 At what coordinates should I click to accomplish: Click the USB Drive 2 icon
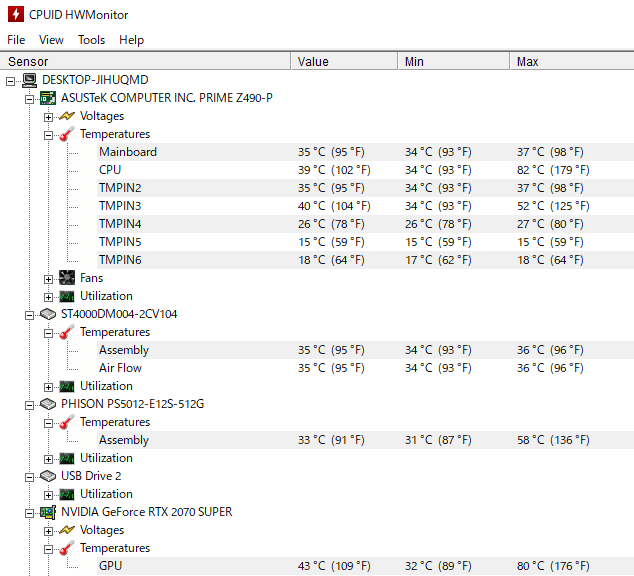click(x=48, y=476)
